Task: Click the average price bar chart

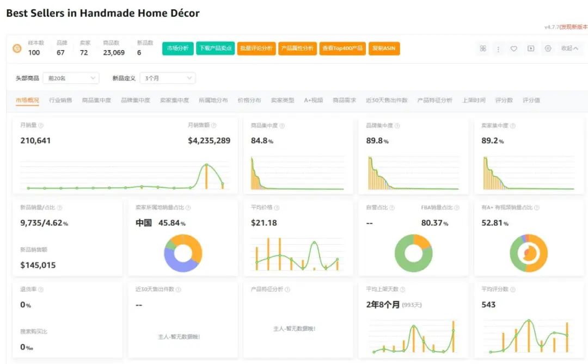Action: [297, 254]
